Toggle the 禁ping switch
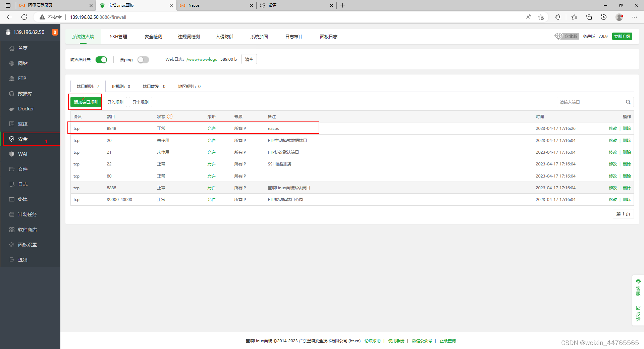 coord(143,60)
